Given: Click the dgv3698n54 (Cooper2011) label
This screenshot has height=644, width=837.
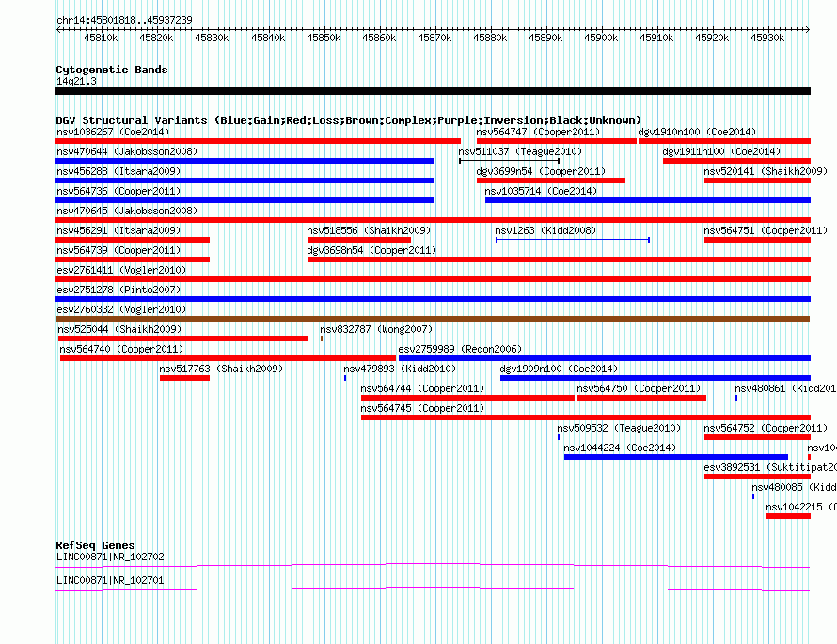Looking at the screenshot, I should click(371, 250).
